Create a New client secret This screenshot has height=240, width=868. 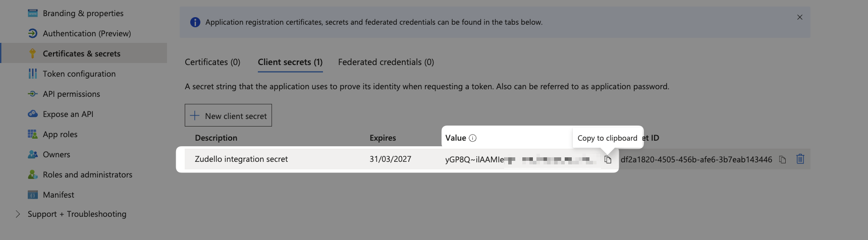tap(228, 115)
